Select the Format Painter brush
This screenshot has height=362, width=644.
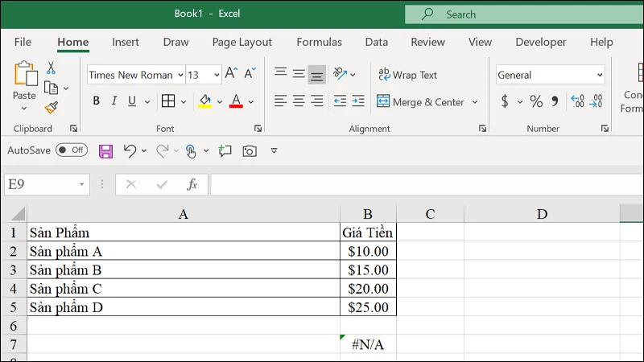click(52, 108)
